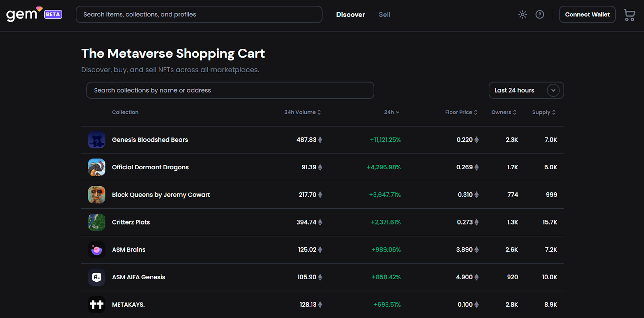Viewport: 644px width, 318px height.
Task: Open the Last 24 hours time range dropdown
Action: (526, 90)
